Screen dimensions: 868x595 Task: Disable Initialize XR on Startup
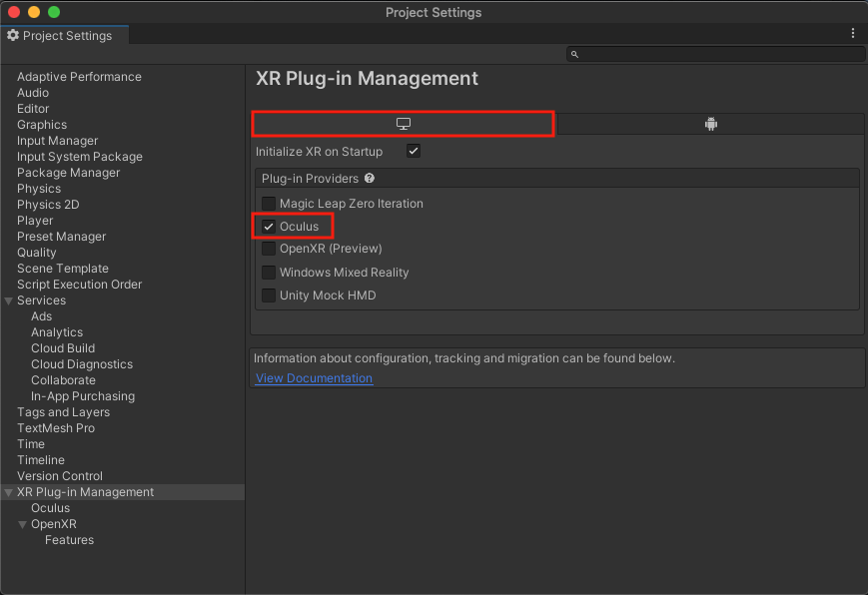point(414,152)
